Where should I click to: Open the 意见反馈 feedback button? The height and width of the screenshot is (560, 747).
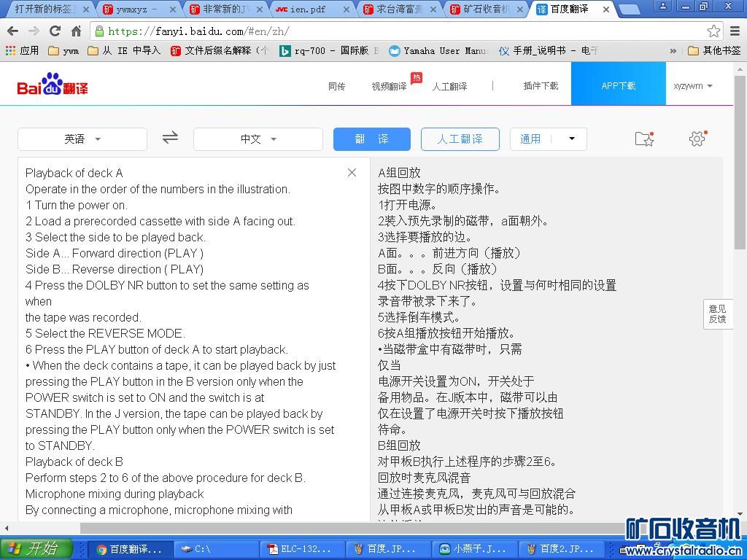[x=718, y=314]
